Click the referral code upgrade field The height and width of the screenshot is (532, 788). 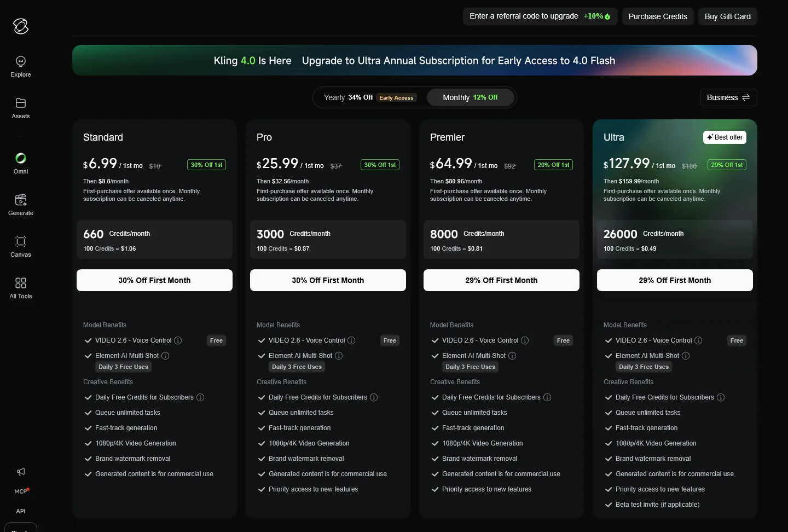click(540, 16)
